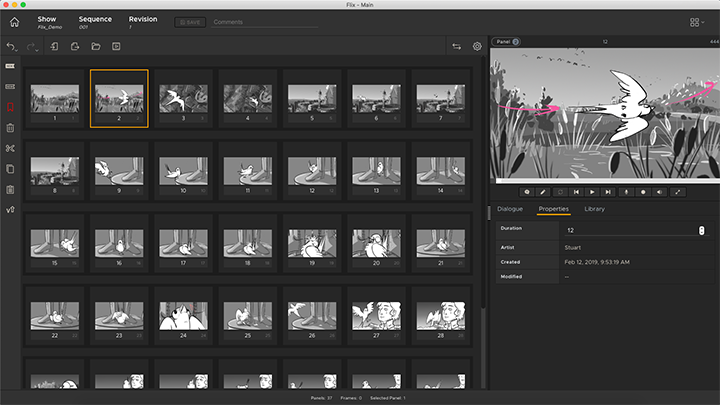This screenshot has height=405, width=720.
Task: Toggle the swap layout arrows icon
Action: tap(456, 47)
